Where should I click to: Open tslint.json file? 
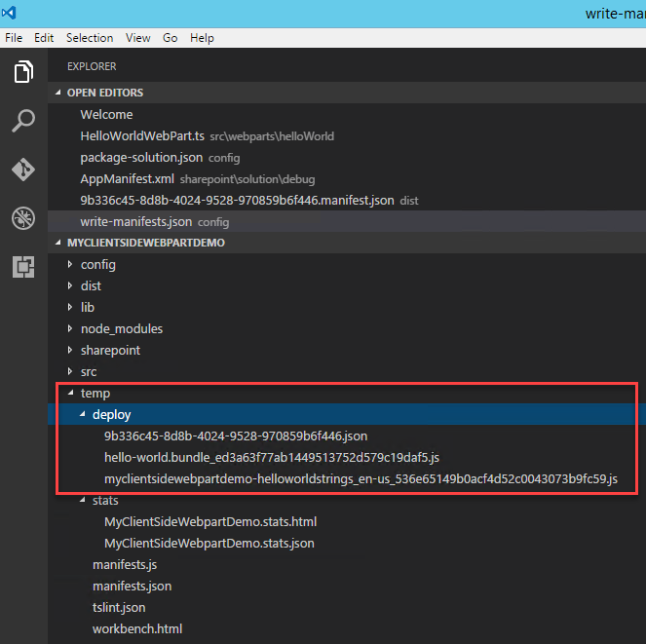click(119, 607)
